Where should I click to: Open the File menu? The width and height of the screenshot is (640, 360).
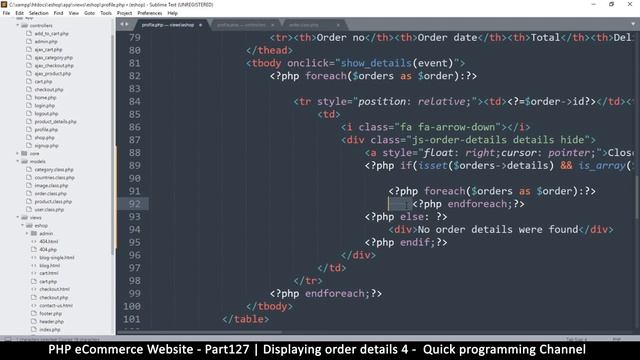(6, 13)
